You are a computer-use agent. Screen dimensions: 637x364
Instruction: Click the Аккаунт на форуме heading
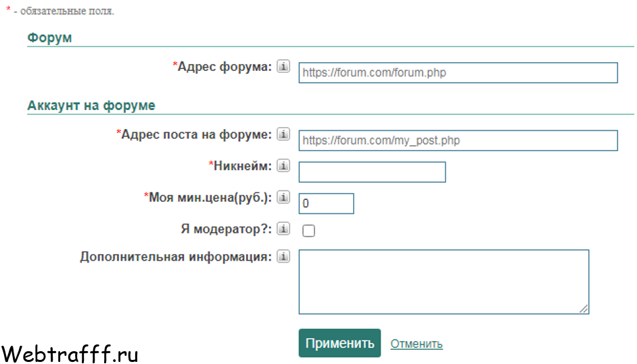(91, 105)
